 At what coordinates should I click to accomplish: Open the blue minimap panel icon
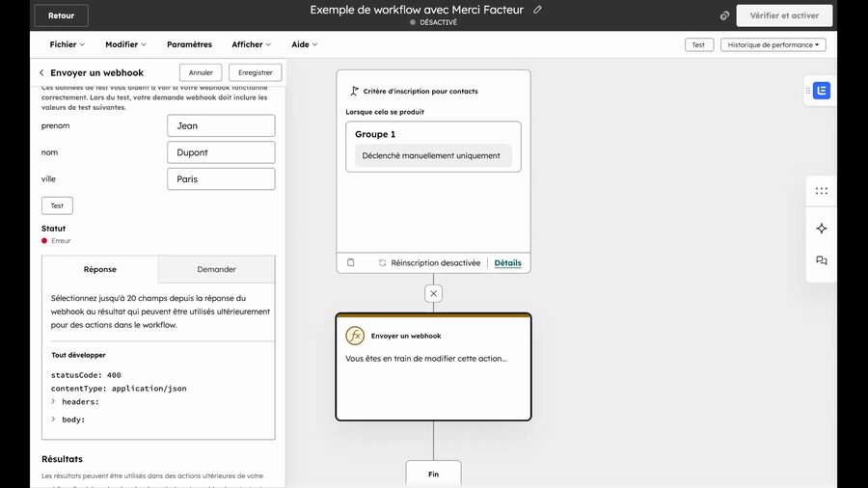click(822, 91)
